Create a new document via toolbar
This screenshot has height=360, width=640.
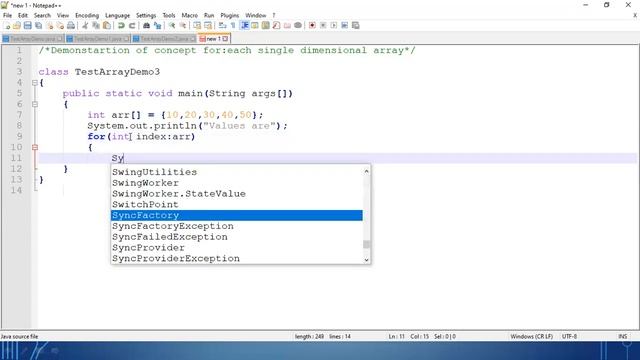(7, 25)
